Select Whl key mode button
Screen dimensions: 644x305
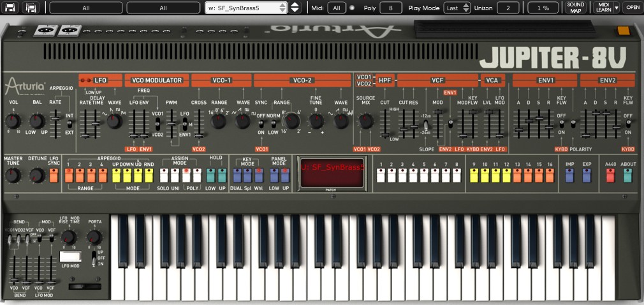coord(259,175)
